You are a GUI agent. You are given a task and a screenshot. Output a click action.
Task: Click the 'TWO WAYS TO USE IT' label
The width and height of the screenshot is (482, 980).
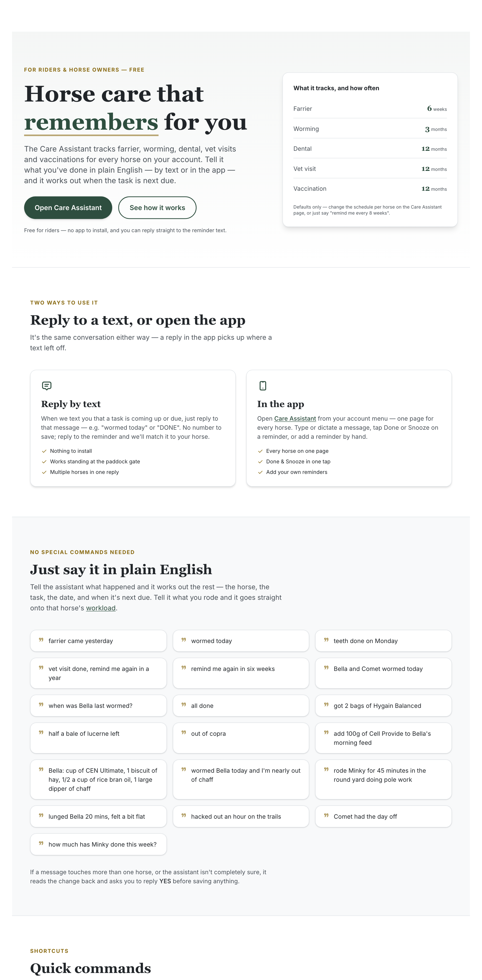click(64, 303)
